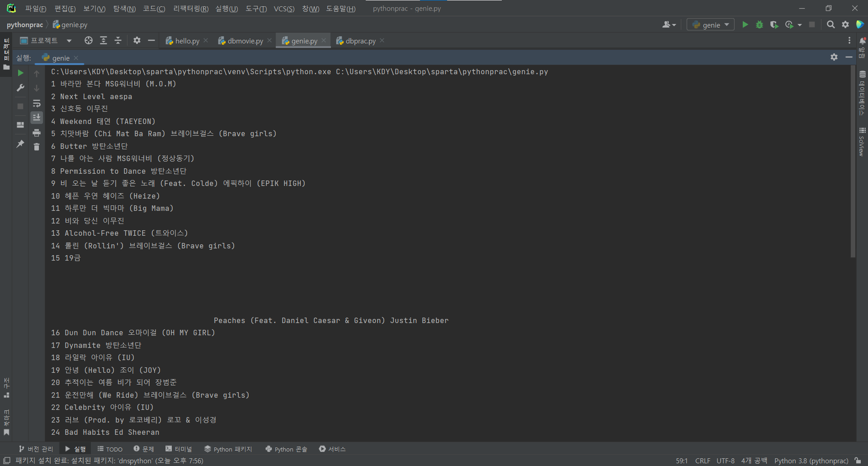Expand the genie run configuration selector
This screenshot has width=868, height=466.
pos(710,24)
